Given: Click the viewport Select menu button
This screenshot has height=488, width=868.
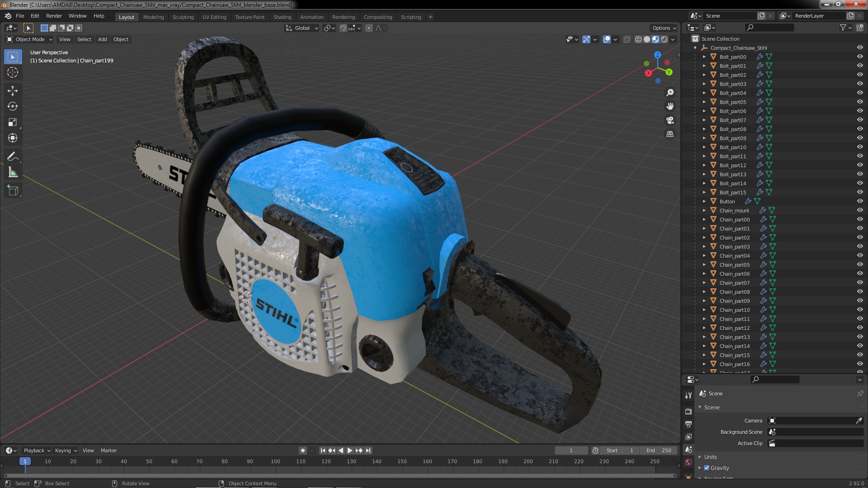Looking at the screenshot, I should (x=84, y=39).
